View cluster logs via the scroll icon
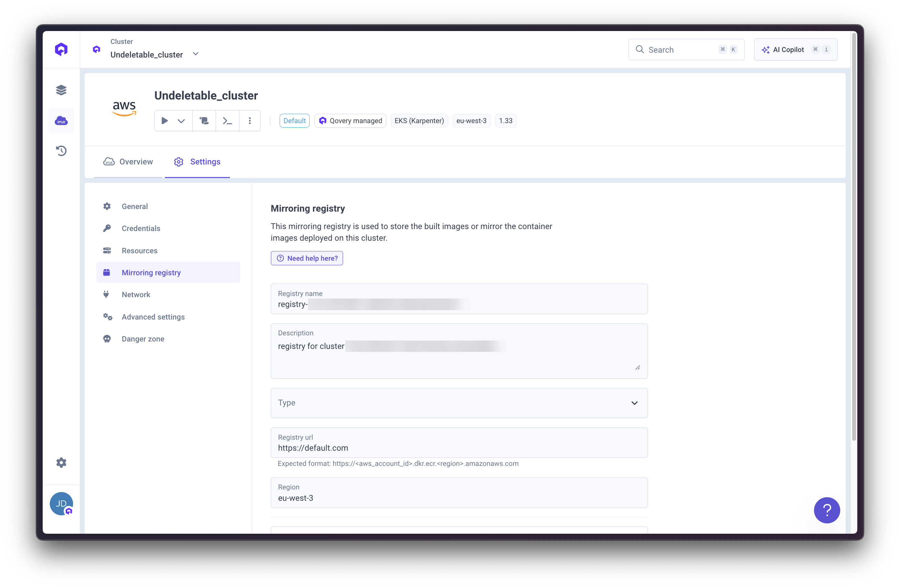The width and height of the screenshot is (900, 588). [204, 120]
